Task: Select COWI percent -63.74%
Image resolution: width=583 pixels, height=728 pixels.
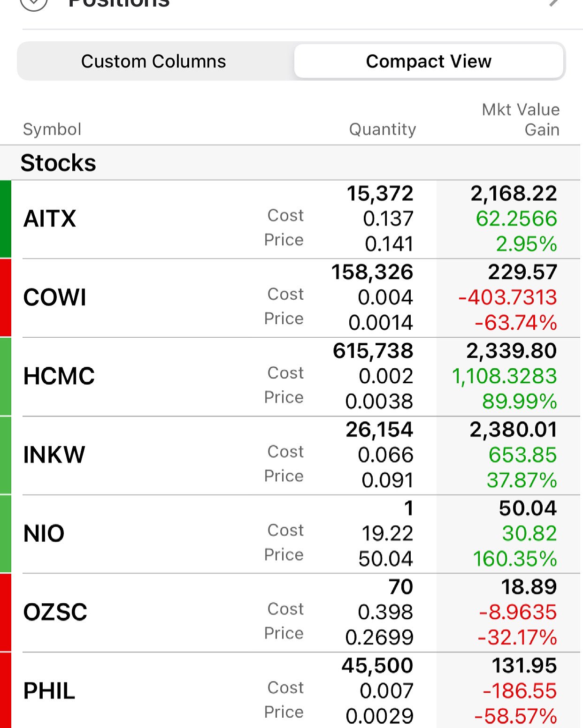Action: coord(515,323)
